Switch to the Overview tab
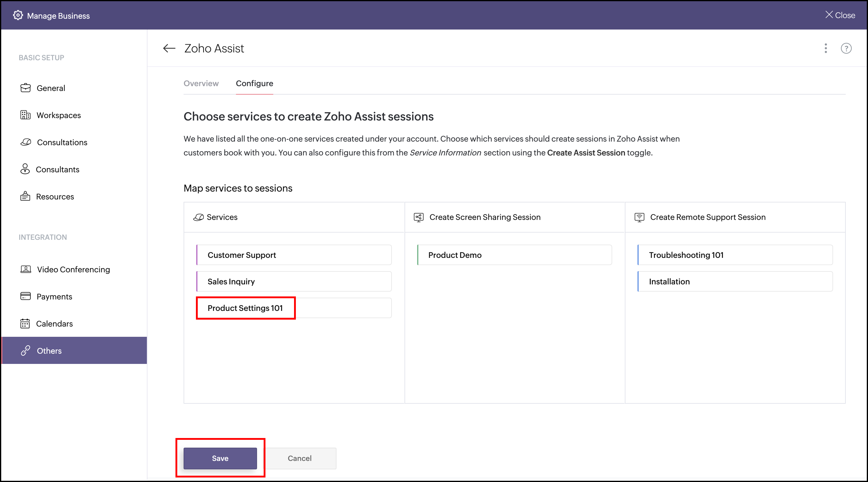Viewport: 868px width, 482px height. click(201, 83)
